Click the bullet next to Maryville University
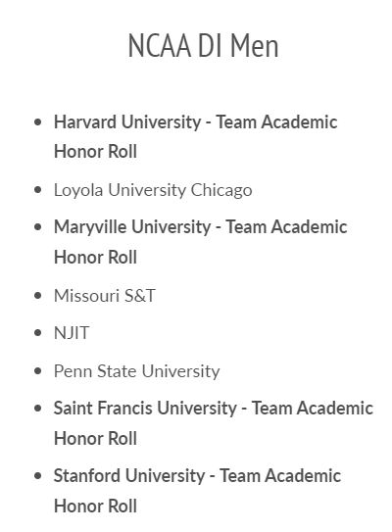Image resolution: width=392 pixels, height=532 pixels. pyautogui.click(x=38, y=227)
